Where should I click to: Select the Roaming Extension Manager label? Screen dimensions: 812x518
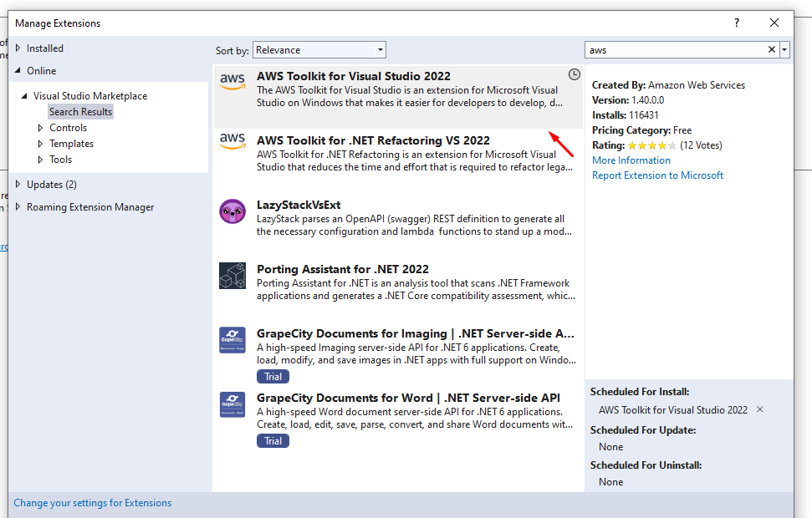pos(90,207)
